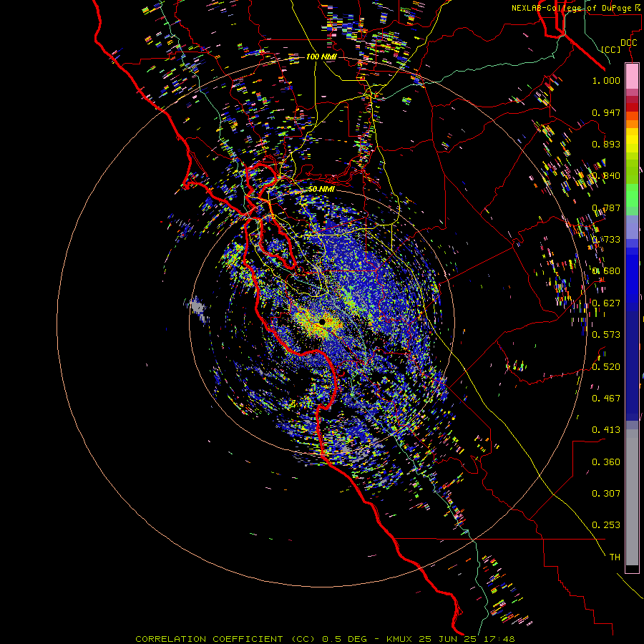The height and width of the screenshot is (644, 644).
Task: Click the 0.467 scale value
Action: [606, 398]
